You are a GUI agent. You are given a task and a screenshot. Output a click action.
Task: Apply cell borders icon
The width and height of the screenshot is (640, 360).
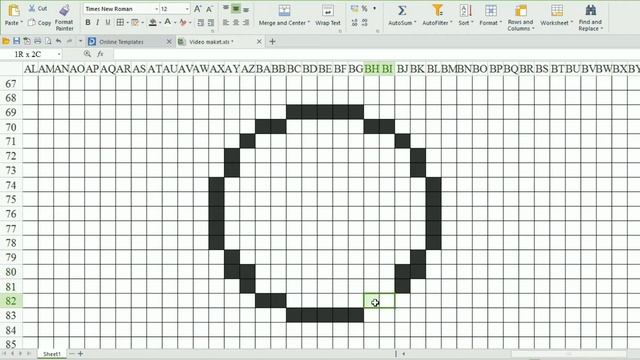[120, 23]
